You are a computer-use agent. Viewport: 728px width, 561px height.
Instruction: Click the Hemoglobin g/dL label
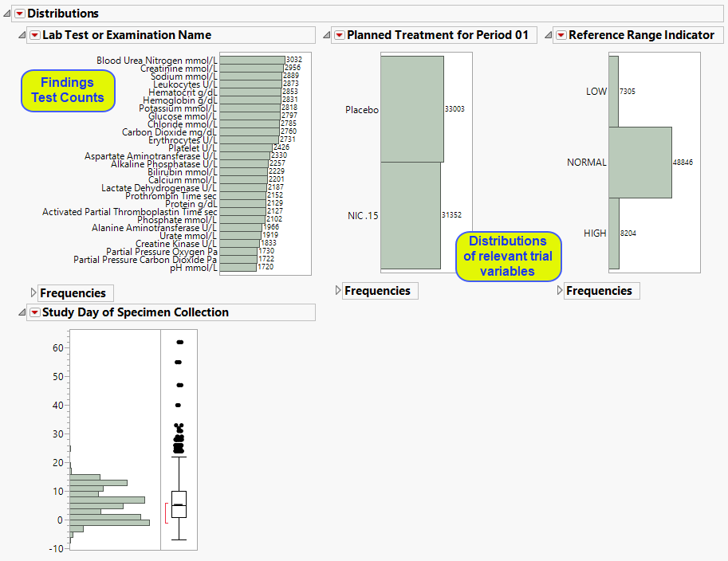(180, 100)
